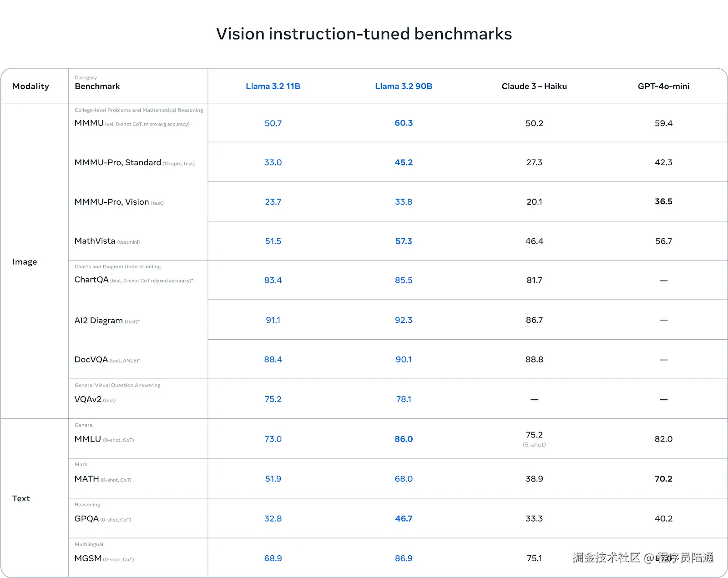Click the Llama 3.2 11B column header

(273, 86)
